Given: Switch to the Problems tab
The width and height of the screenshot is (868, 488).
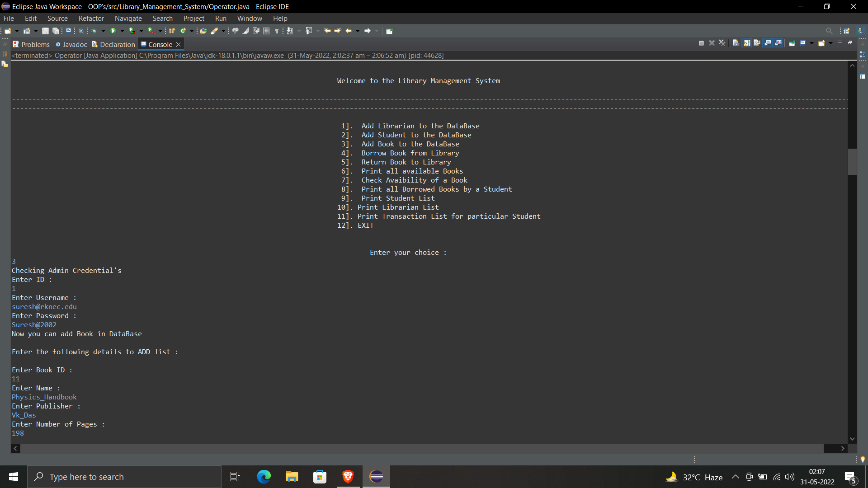Looking at the screenshot, I should [31, 44].
